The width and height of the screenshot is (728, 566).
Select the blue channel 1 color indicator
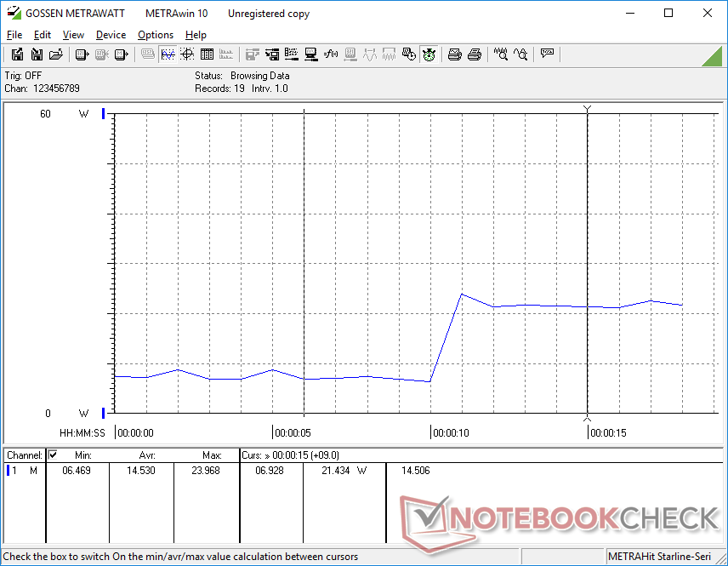click(8, 471)
